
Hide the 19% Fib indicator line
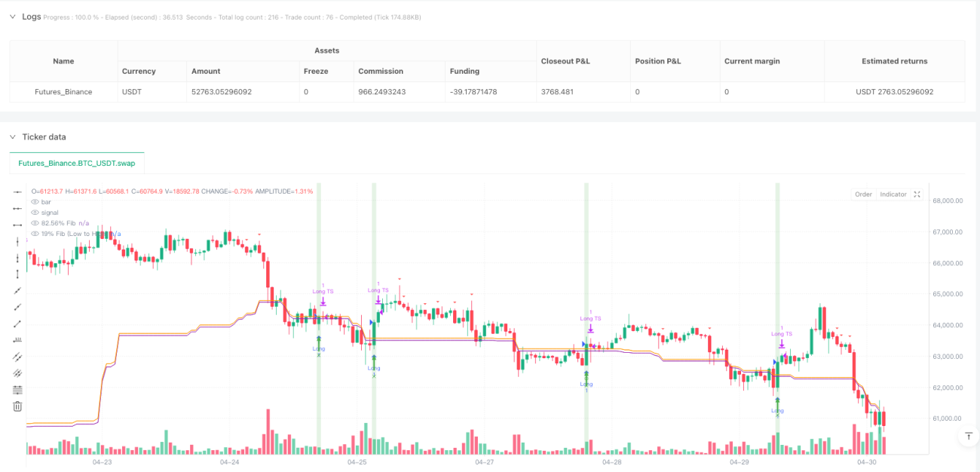coord(35,234)
